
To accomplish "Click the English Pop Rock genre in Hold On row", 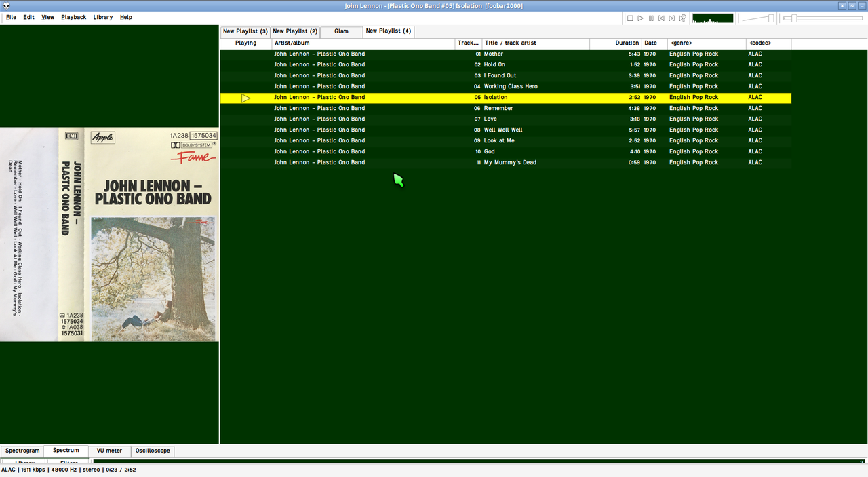I will pos(694,65).
